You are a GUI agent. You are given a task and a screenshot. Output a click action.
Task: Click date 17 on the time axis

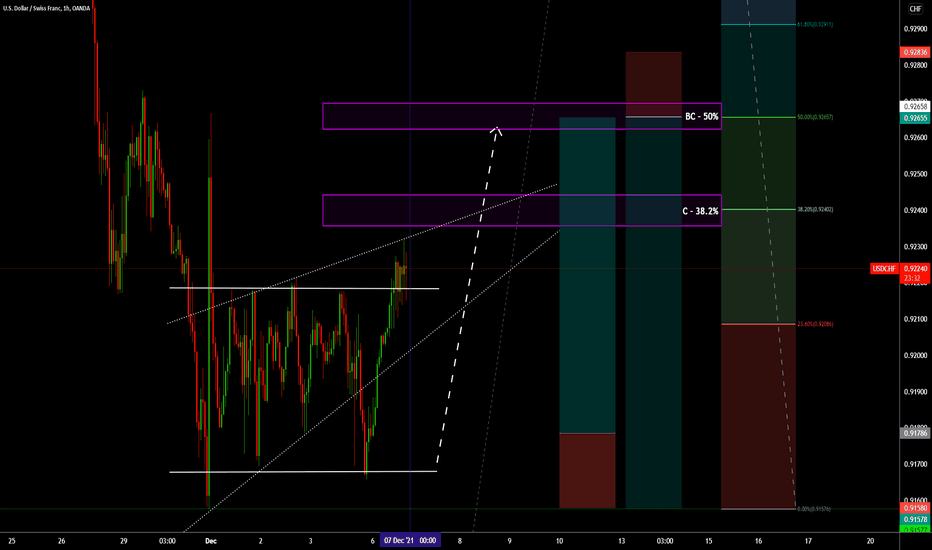pos(808,541)
